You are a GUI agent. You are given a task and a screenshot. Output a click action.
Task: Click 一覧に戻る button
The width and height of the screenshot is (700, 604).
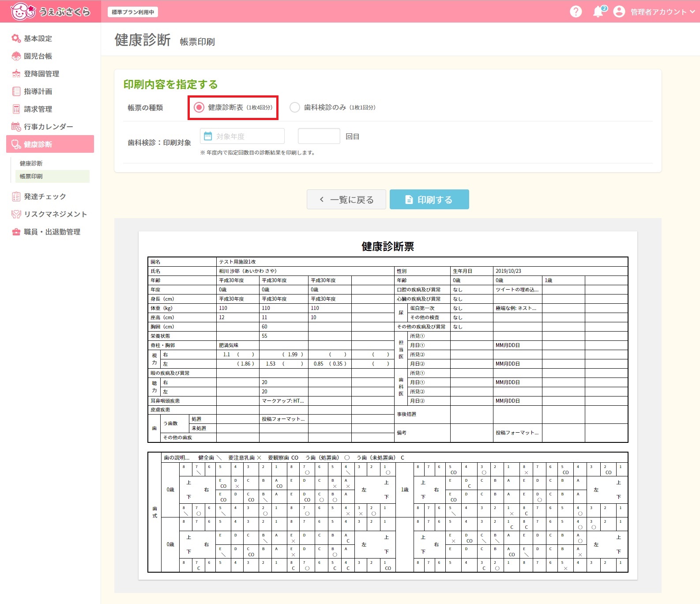pyautogui.click(x=346, y=200)
